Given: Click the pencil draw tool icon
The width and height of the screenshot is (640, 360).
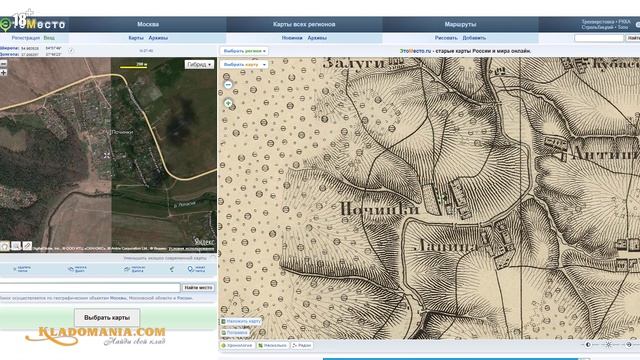Looking at the screenshot, I should [x=27, y=246].
